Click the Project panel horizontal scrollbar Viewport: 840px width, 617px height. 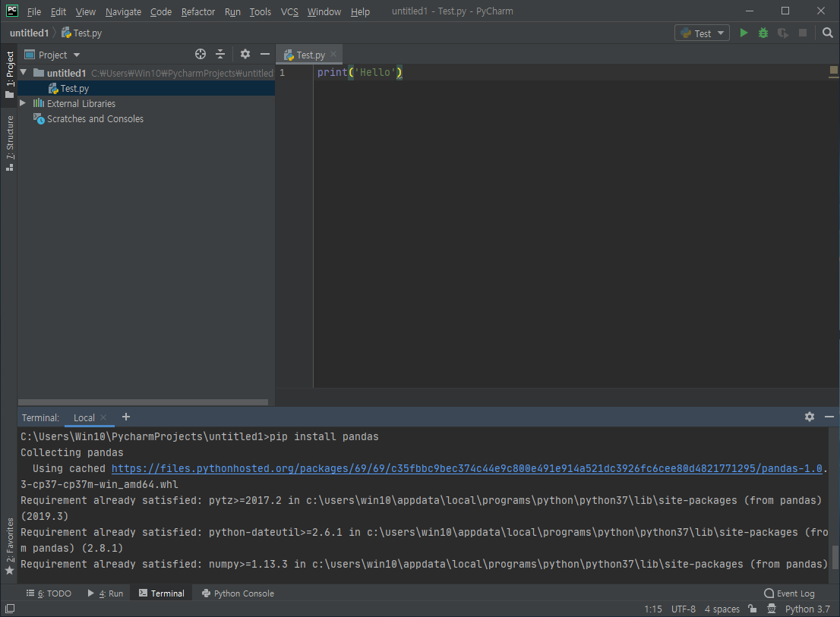143,402
